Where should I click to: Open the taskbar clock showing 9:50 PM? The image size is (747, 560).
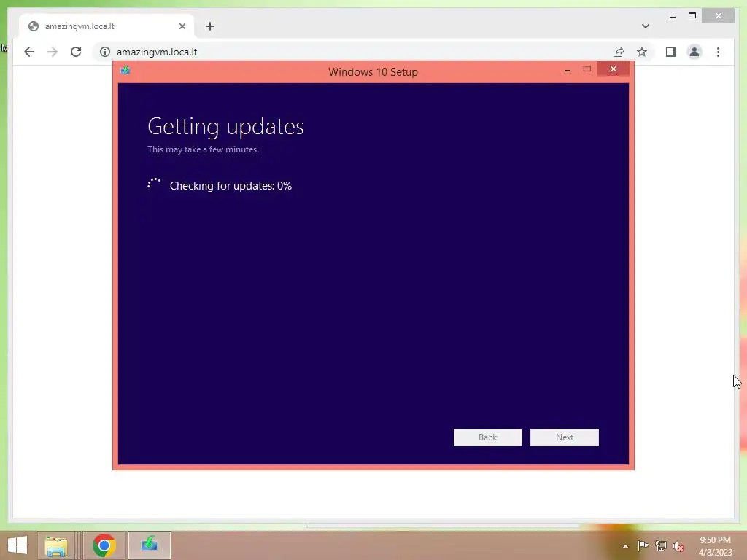click(715, 546)
